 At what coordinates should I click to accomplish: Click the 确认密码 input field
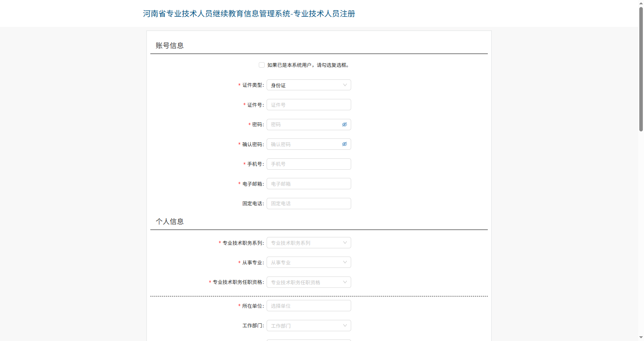click(303, 144)
